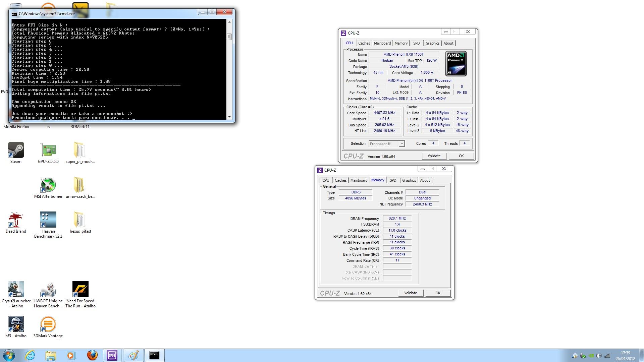
Task: Click the NB Frequency value 2460.3 MHz
Action: 422,204
